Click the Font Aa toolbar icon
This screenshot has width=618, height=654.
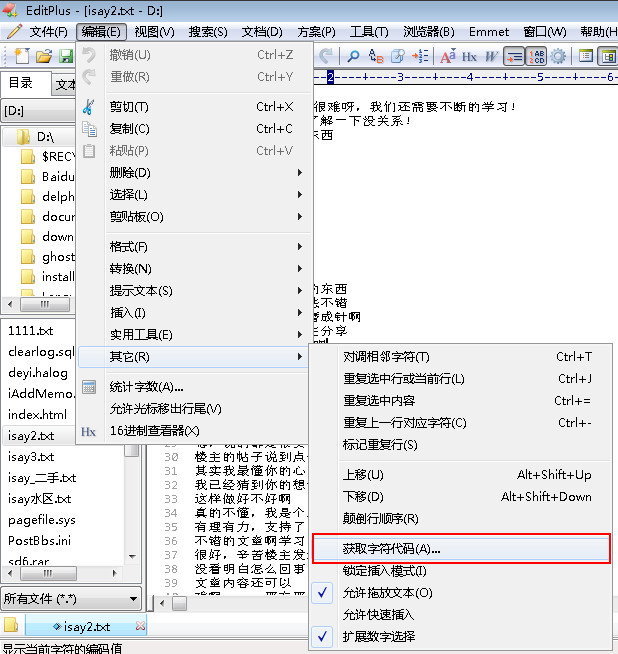pyautogui.click(x=448, y=56)
